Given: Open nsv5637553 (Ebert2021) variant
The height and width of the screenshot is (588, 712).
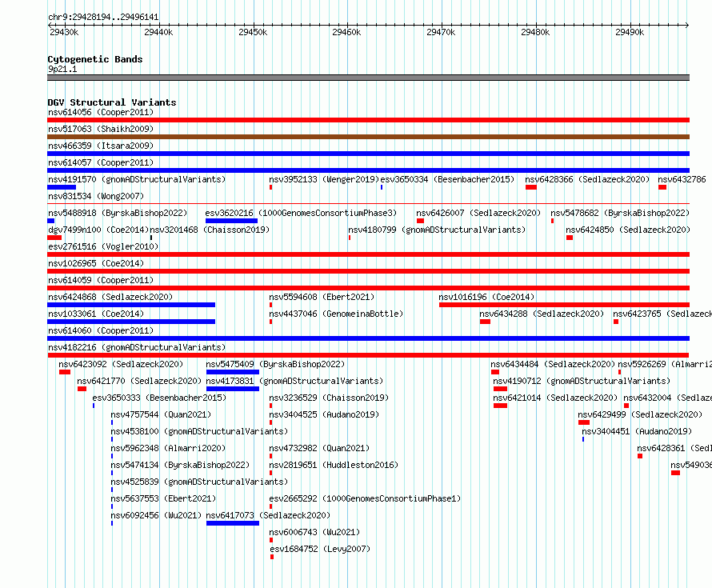Looking at the screenshot, I should 163,498.
